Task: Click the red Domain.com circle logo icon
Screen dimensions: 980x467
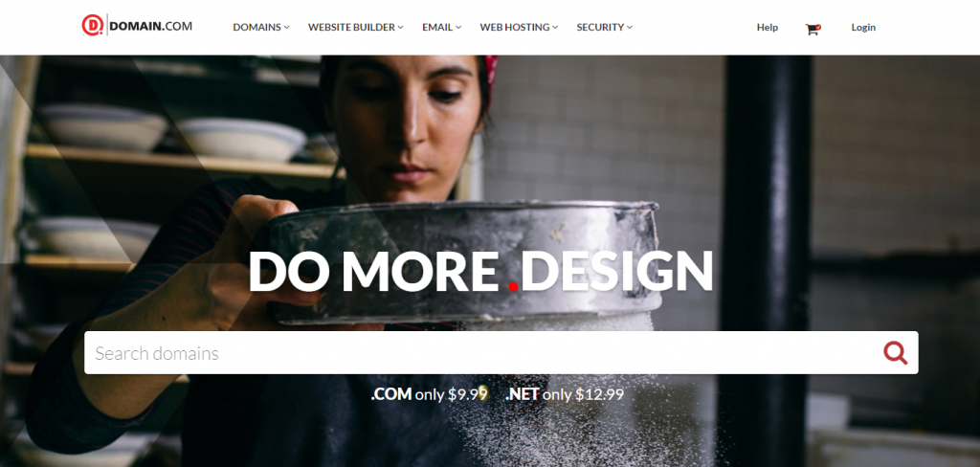Action: tap(93, 26)
